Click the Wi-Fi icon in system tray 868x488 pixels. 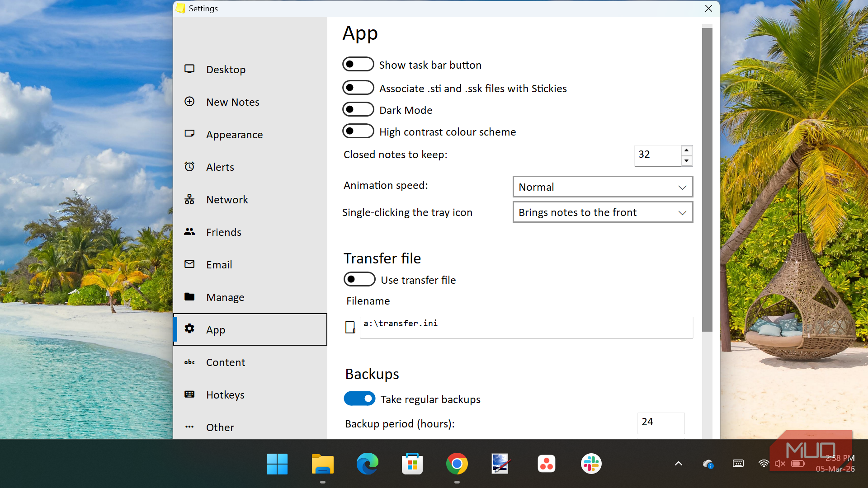[764, 464]
